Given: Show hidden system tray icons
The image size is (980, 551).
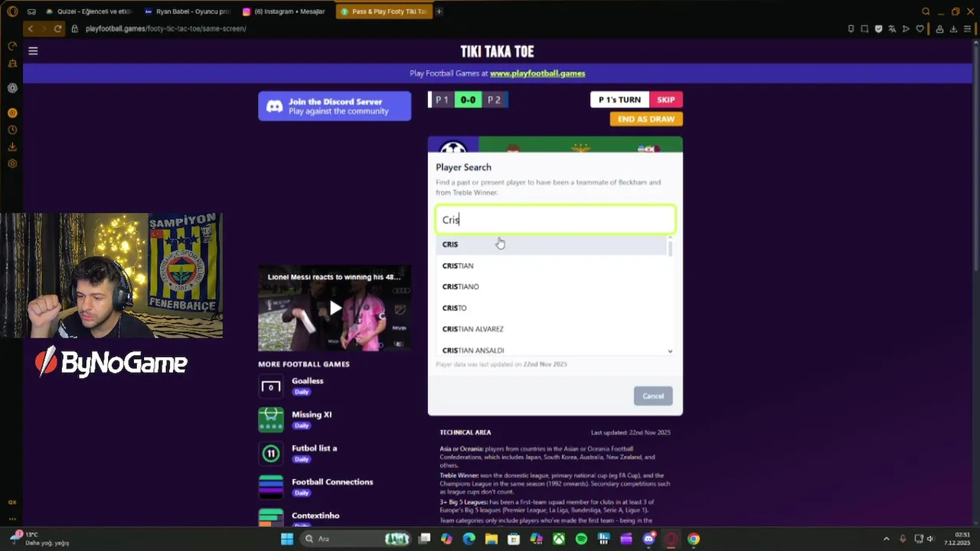Looking at the screenshot, I should point(887,539).
